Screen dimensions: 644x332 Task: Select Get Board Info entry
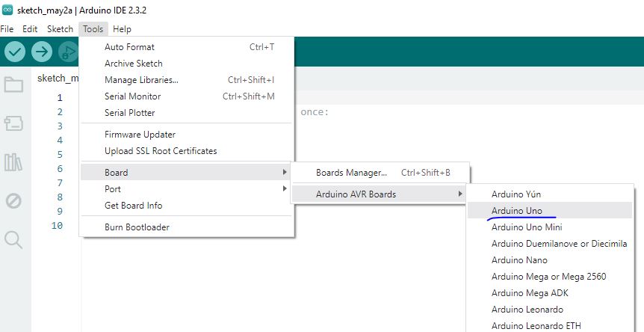click(x=187, y=206)
